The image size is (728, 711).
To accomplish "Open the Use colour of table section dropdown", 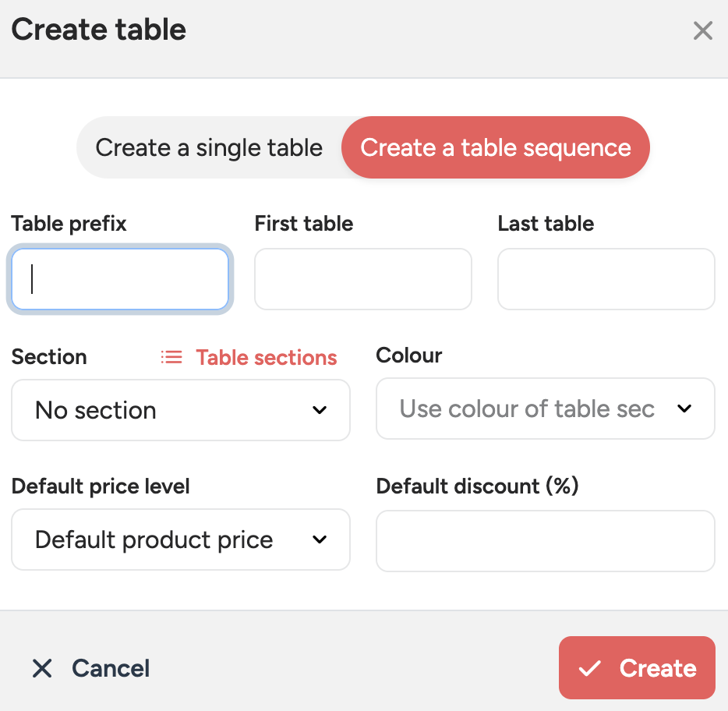I will (x=527, y=409).
